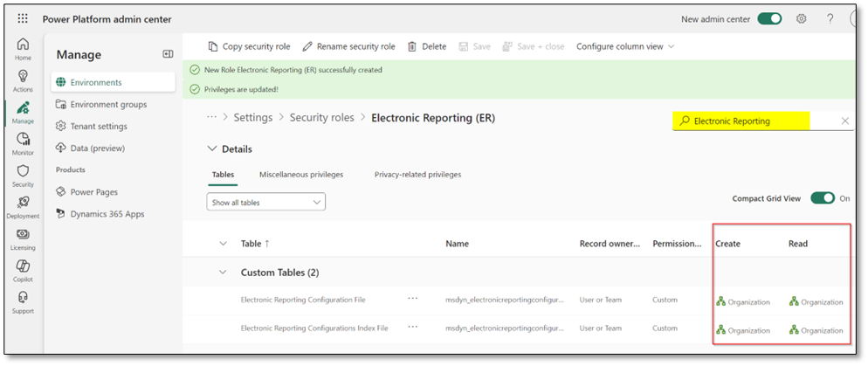The width and height of the screenshot is (868, 366).
Task: Open Monitor in the left rail
Action: 23,143
